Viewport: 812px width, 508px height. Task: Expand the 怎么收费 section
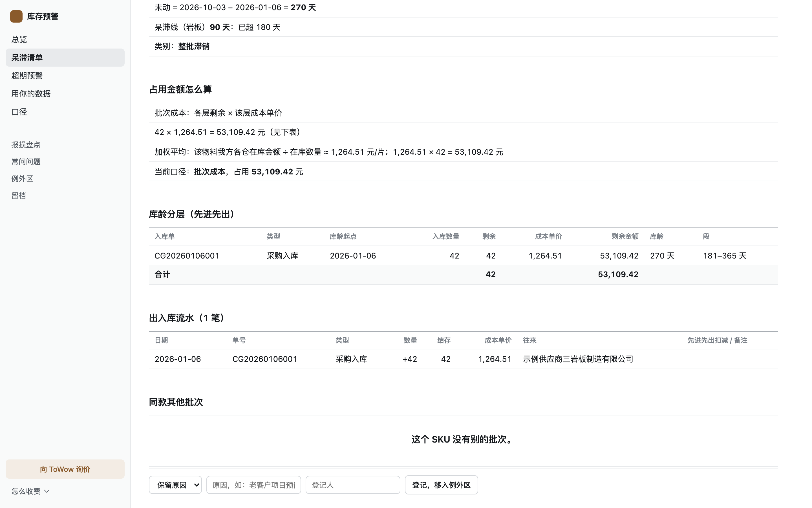point(30,491)
